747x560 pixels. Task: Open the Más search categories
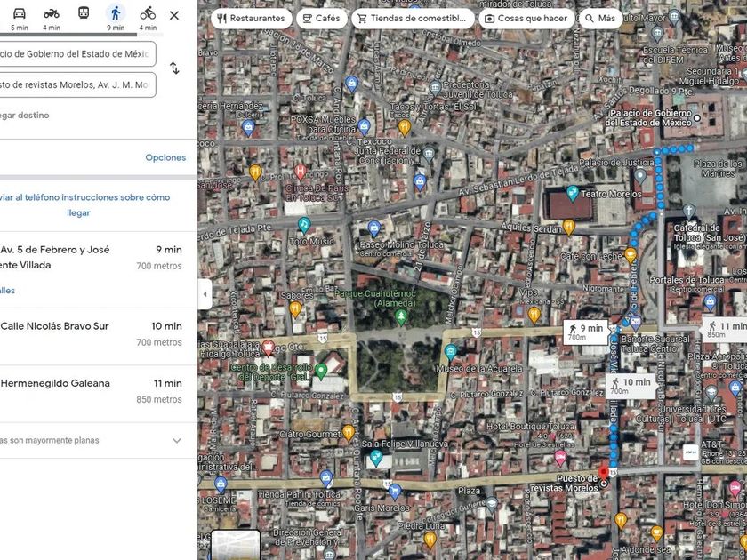point(599,18)
